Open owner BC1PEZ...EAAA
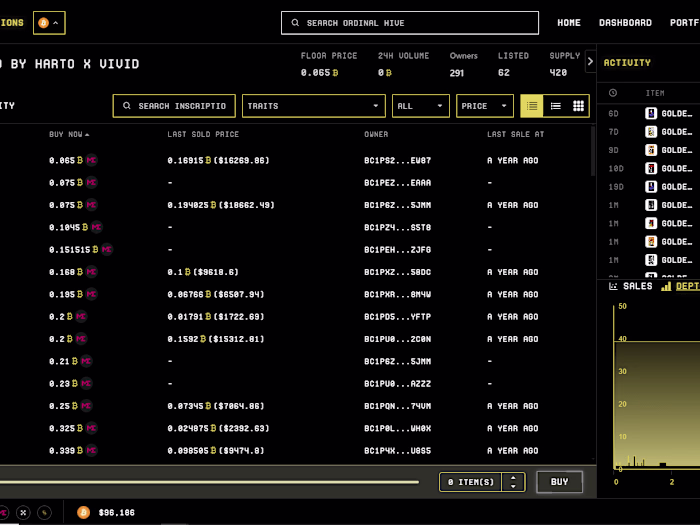The width and height of the screenshot is (700, 525). pyautogui.click(x=397, y=183)
